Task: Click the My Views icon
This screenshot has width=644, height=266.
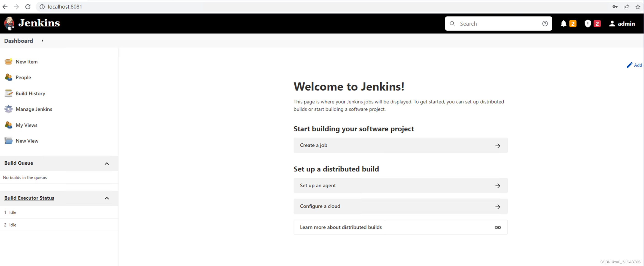Action: click(x=8, y=125)
